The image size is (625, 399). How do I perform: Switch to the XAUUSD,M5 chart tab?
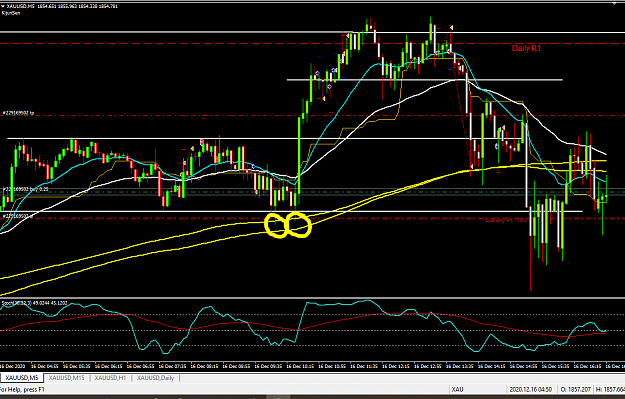22,377
